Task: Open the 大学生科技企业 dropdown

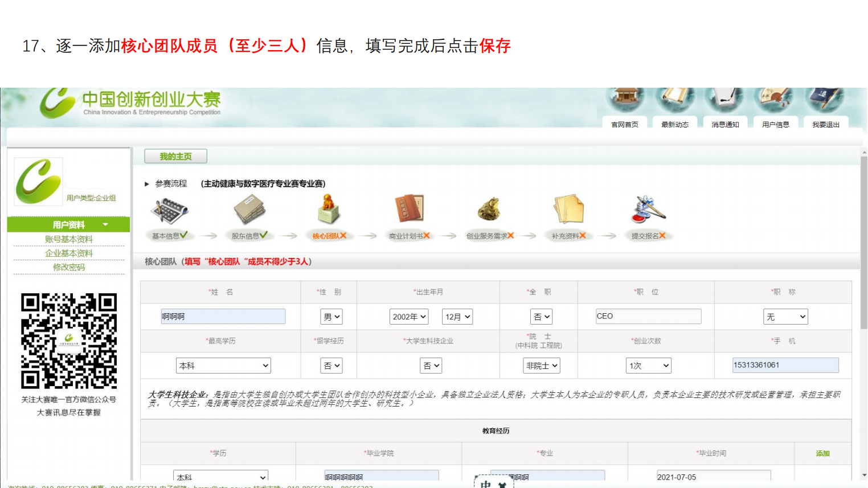Action: (x=431, y=366)
